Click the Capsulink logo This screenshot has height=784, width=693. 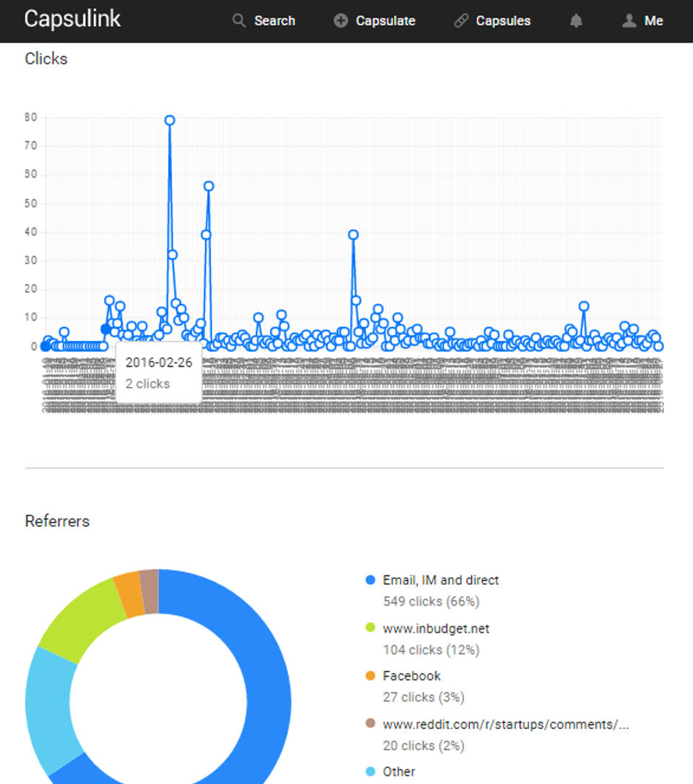pyautogui.click(x=72, y=19)
